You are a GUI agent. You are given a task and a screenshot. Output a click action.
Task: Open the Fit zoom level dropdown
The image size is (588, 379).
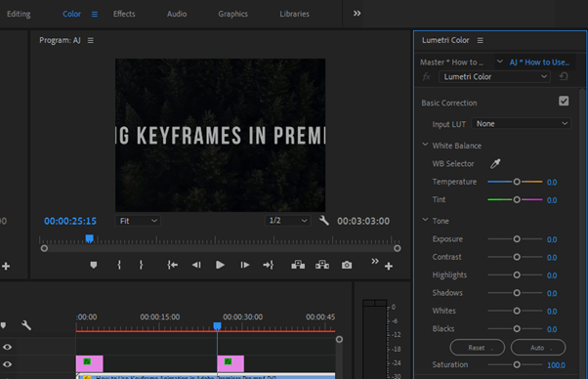tap(138, 221)
